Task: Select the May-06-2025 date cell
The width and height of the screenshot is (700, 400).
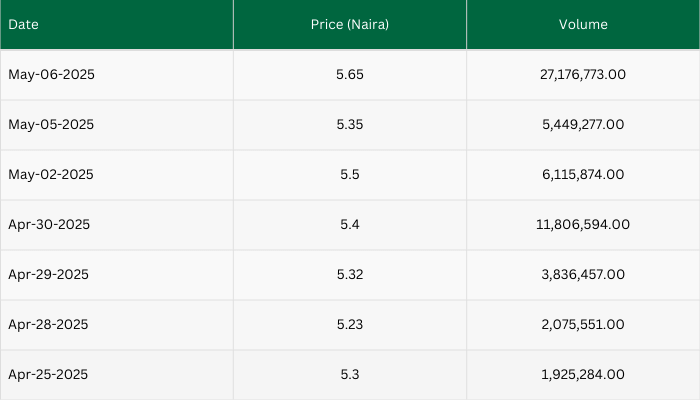Action: click(x=51, y=75)
